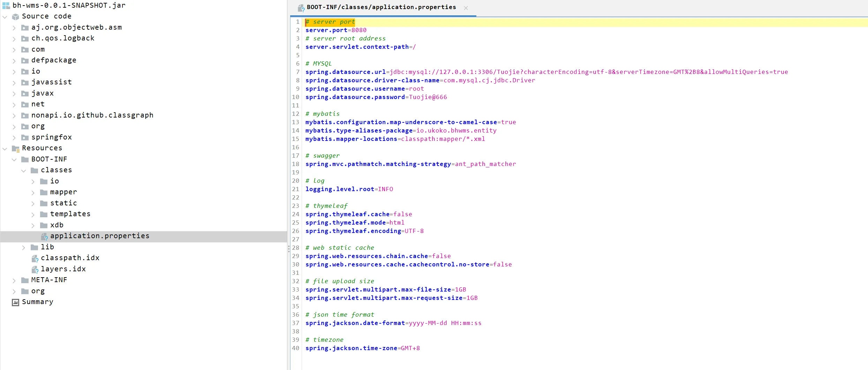Image resolution: width=868 pixels, height=370 pixels.
Task: Collapse the classes folder arrow
Action: [x=23, y=171]
